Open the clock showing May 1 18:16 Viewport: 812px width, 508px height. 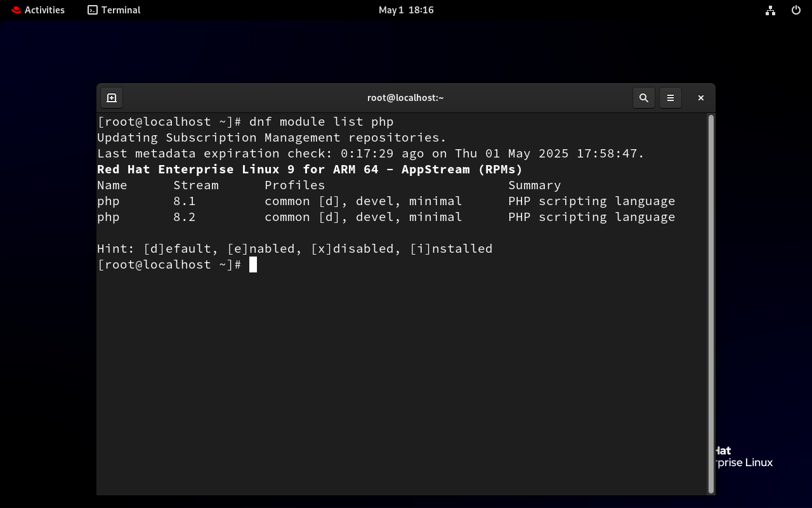pyautogui.click(x=406, y=10)
